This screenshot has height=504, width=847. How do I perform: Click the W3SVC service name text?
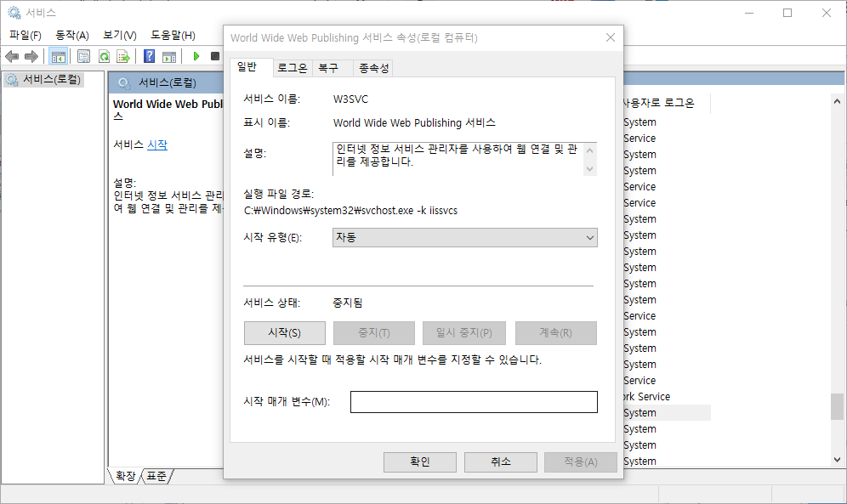[x=350, y=99]
